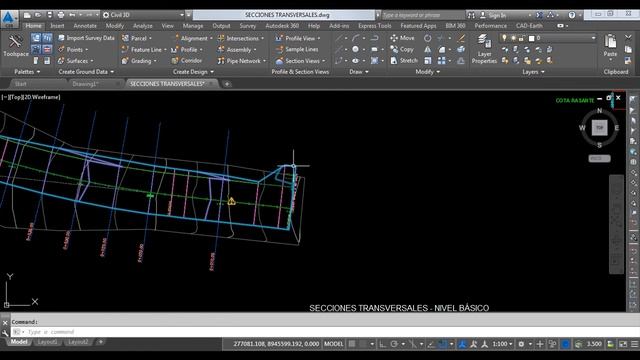Expand the Layers panel
The width and height of the screenshot is (640, 360).
[x=533, y=72]
